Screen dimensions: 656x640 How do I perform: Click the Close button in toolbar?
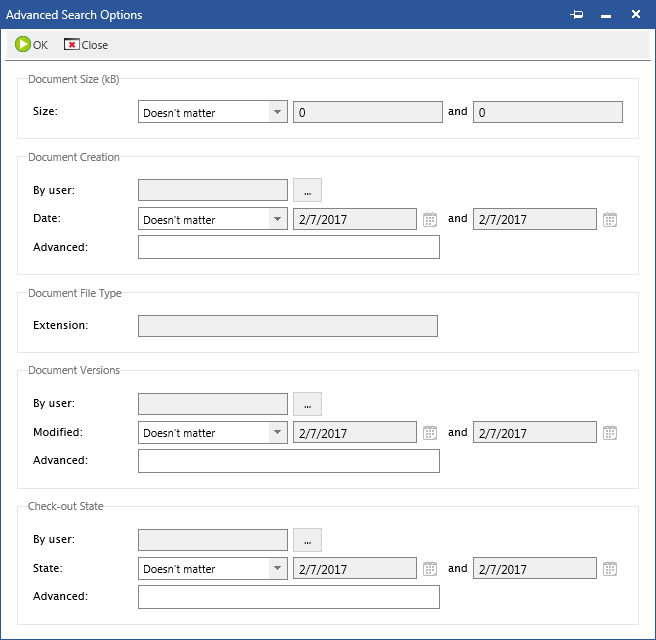point(86,45)
